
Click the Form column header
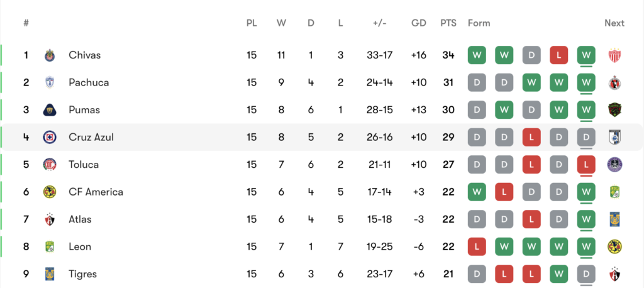tap(479, 23)
